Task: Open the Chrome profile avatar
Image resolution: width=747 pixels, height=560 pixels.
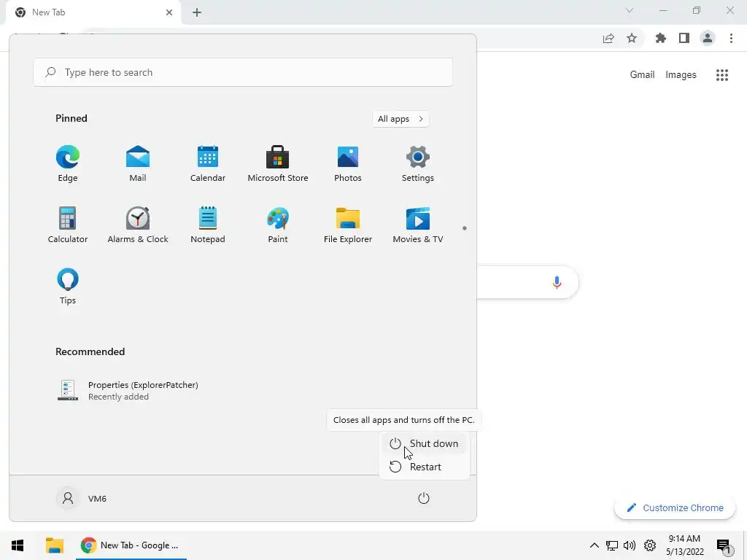Action: pos(708,38)
